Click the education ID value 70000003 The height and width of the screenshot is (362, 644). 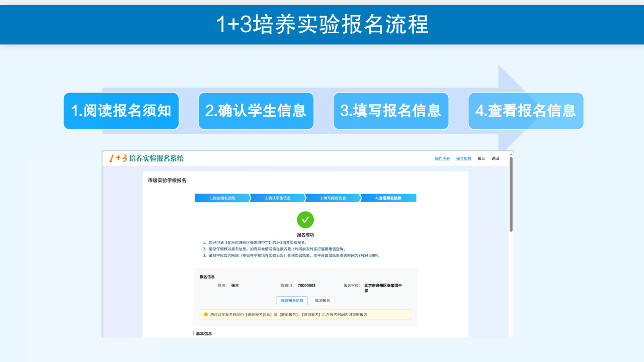(x=306, y=286)
